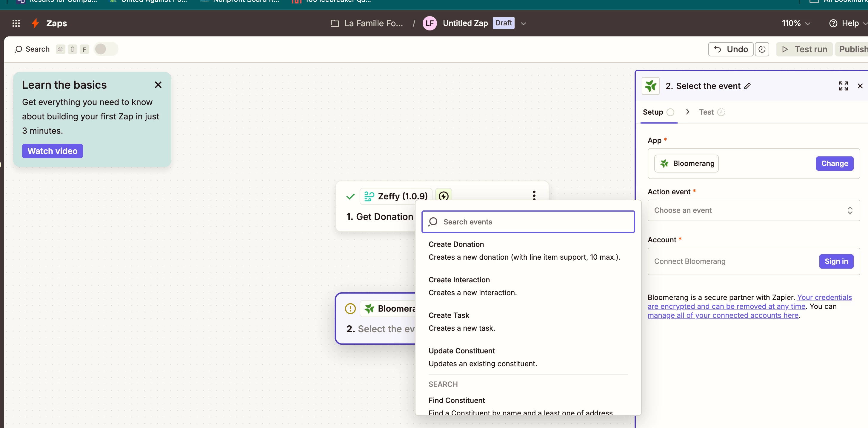Image resolution: width=868 pixels, height=428 pixels.
Task: Toggle the switch next to Search
Action: pyautogui.click(x=105, y=49)
